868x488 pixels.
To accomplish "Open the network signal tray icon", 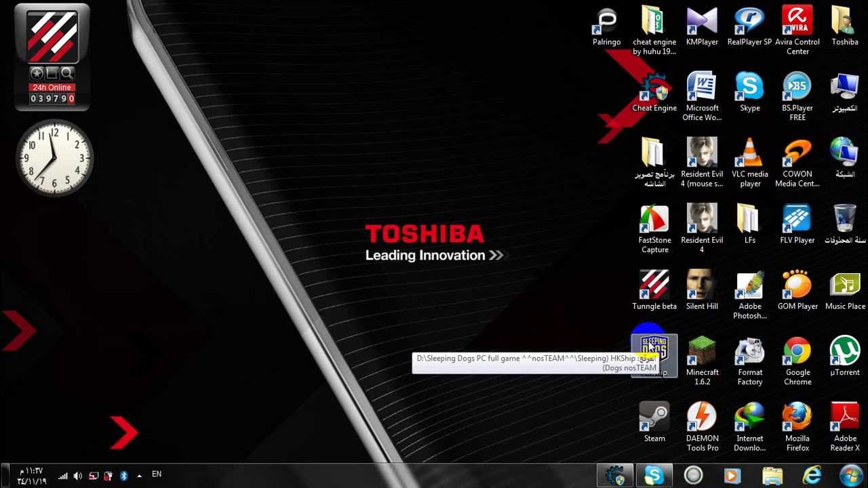I will [x=63, y=476].
